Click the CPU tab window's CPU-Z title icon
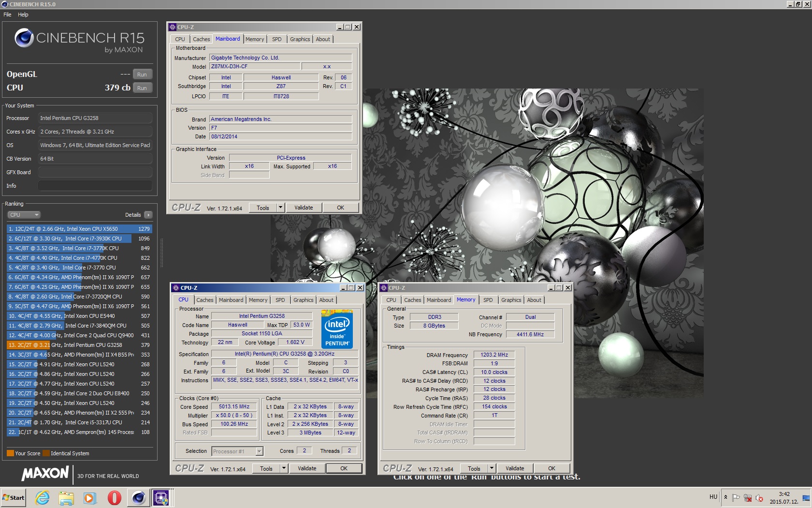 176,288
